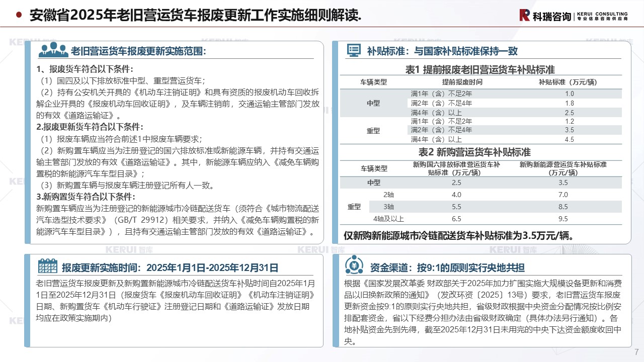
Task: Click the line （1）国四及以下排放标准中型、重型营运货车
Action: point(122,80)
